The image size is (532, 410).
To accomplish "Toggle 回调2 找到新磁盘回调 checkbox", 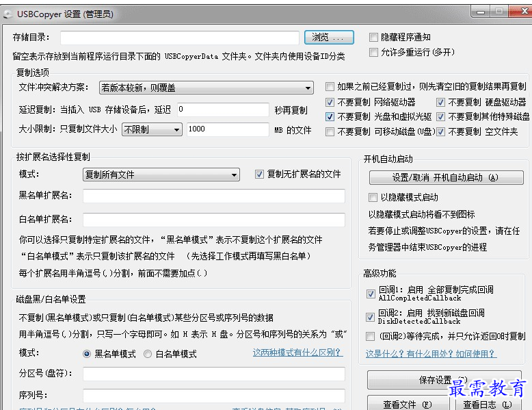I will (x=370, y=318).
